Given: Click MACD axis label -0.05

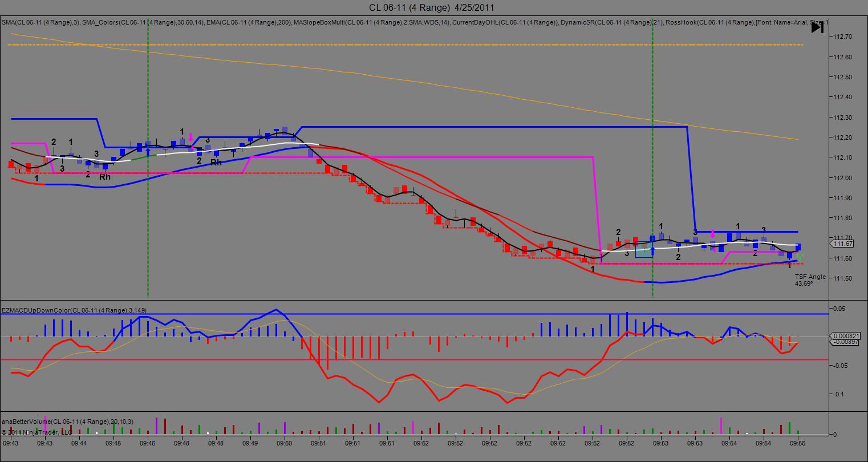Looking at the screenshot, I should pos(840,366).
